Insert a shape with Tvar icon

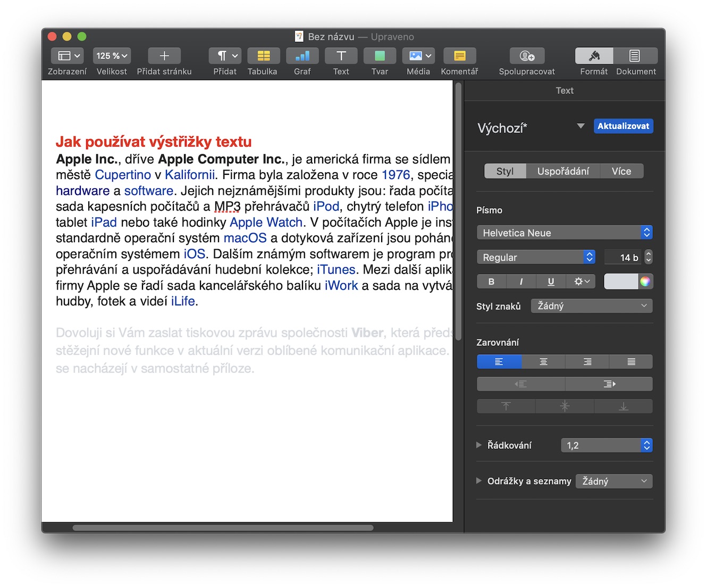380,56
